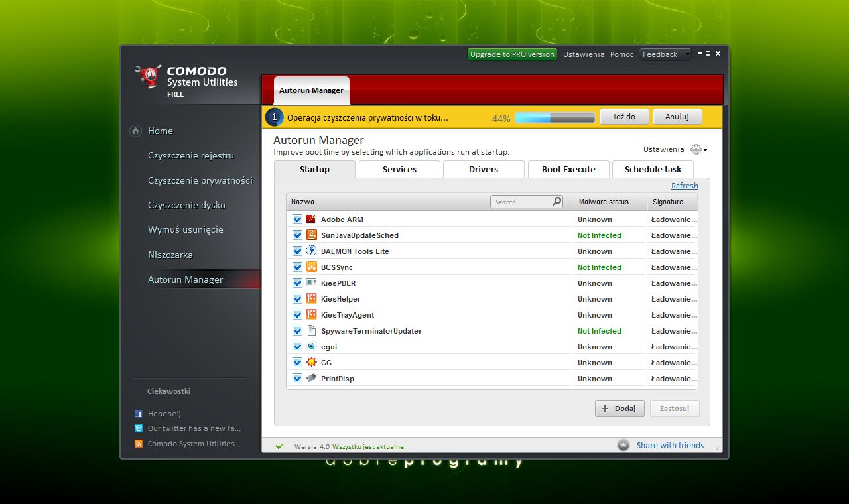The width and height of the screenshot is (849, 504).
Task: Click the Adobe ARM application icon
Action: pos(312,220)
